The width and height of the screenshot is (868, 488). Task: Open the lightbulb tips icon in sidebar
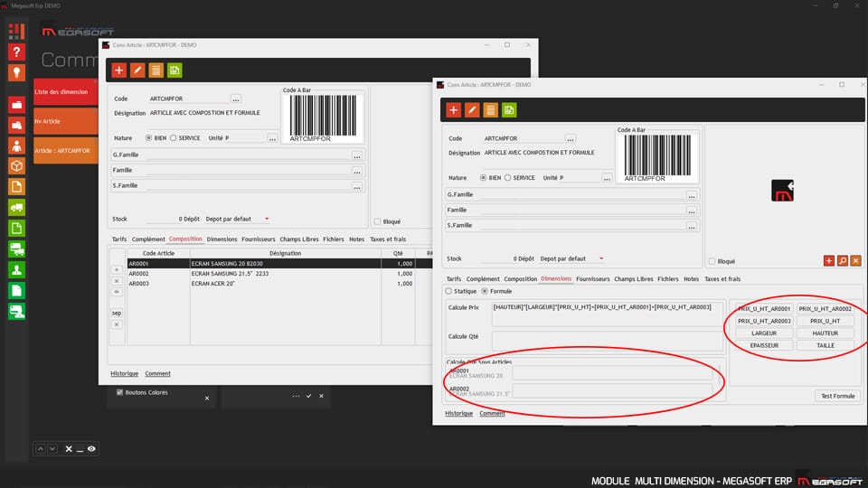click(16, 73)
